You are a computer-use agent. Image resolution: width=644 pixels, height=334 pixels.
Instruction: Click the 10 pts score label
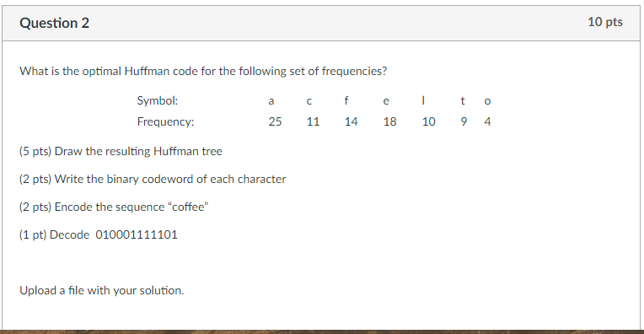[x=605, y=22]
